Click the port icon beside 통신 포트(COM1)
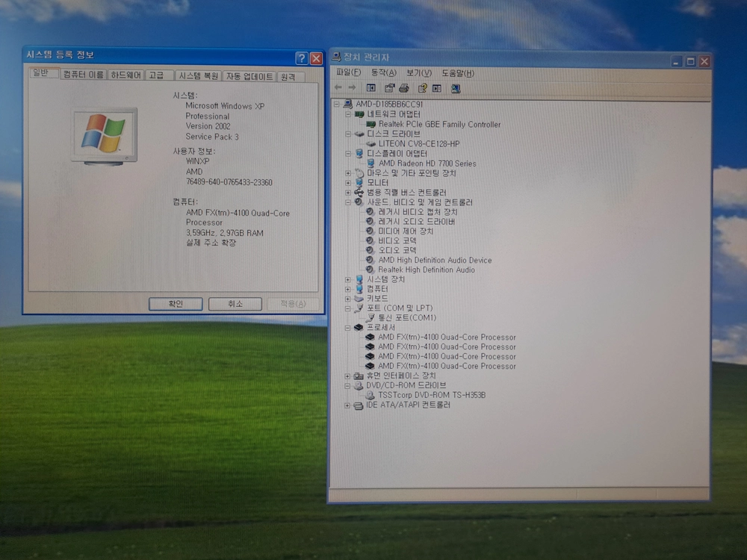 371,317
